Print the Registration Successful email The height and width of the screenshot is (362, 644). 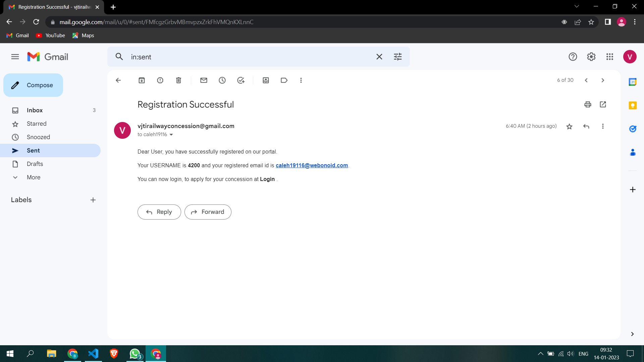coord(588,104)
